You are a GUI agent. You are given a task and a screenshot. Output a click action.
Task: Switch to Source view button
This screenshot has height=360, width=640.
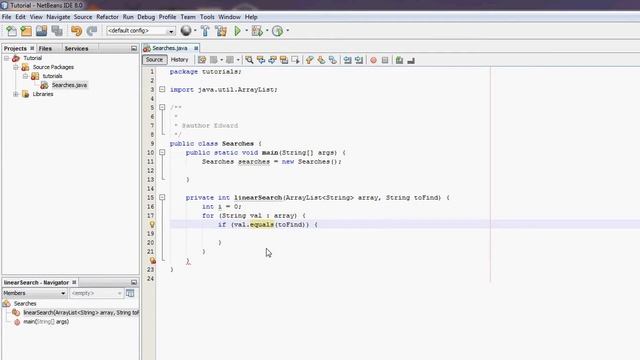point(154,60)
